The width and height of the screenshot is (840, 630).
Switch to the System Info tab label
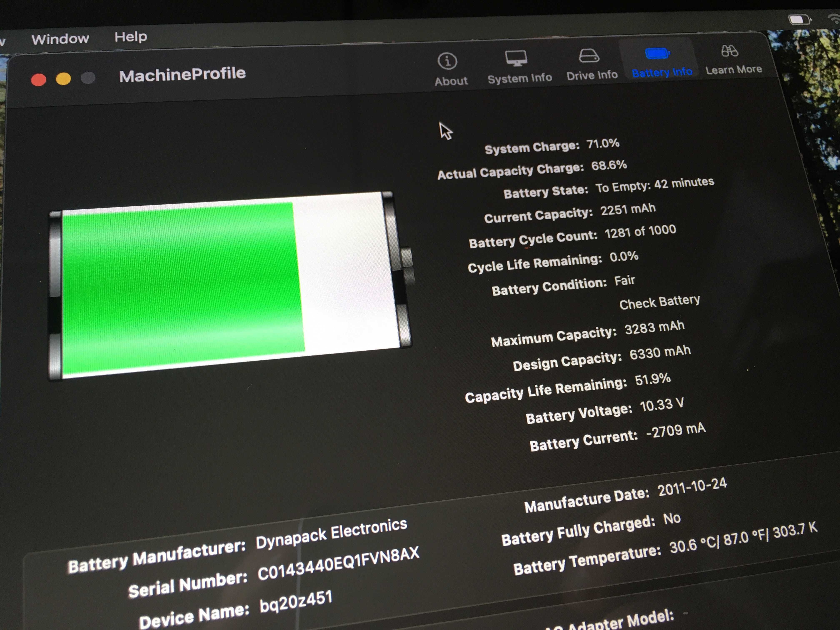520,78
